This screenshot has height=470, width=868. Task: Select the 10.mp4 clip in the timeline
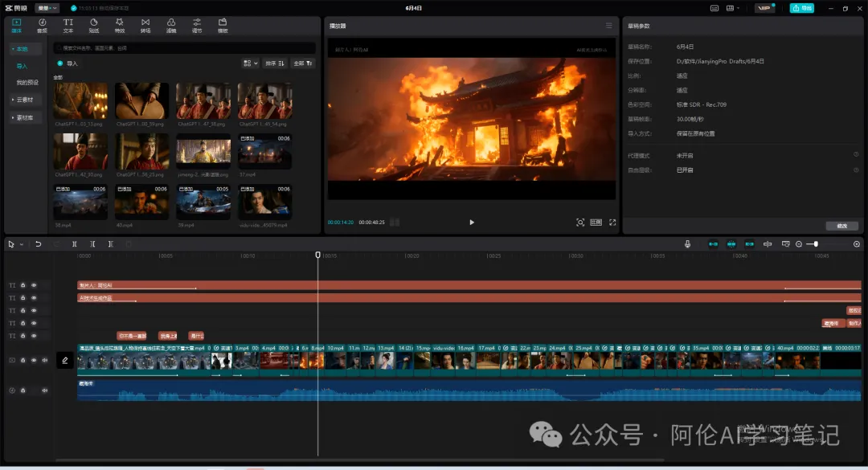pyautogui.click(x=336, y=360)
